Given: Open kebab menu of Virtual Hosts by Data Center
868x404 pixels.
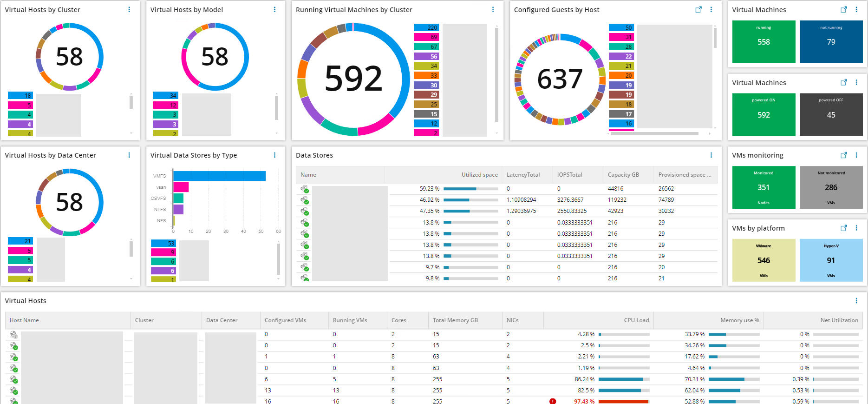Looking at the screenshot, I should click(129, 155).
